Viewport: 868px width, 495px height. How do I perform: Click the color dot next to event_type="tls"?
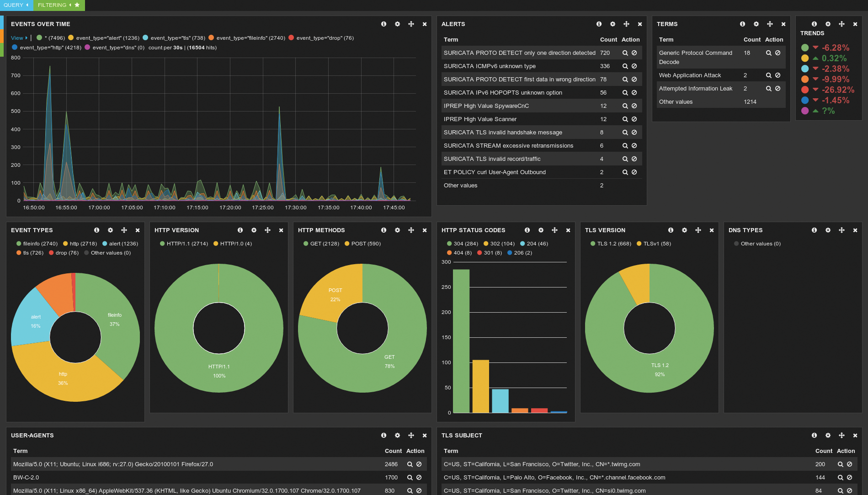click(146, 38)
